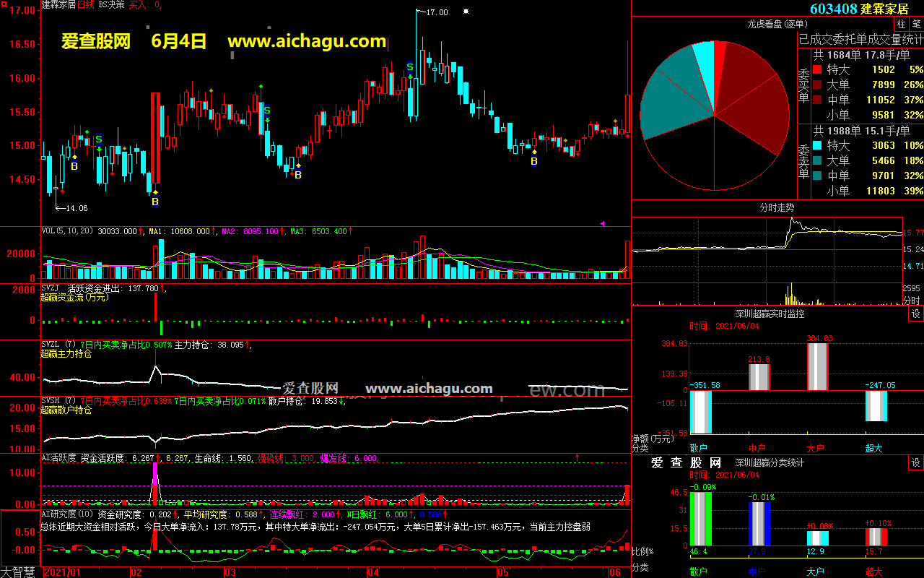Click the SVZL indicator name
Screen dimensions: 924x578
point(51,345)
